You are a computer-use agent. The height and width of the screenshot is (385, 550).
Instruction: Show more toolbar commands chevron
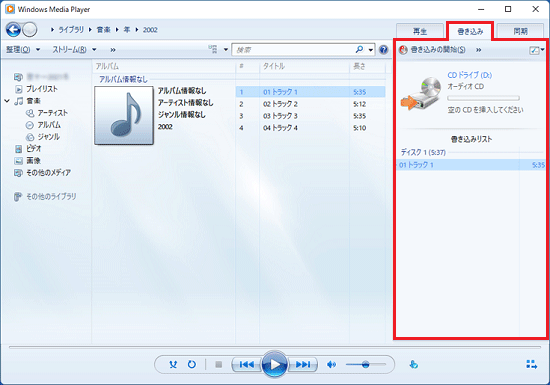coord(113,50)
